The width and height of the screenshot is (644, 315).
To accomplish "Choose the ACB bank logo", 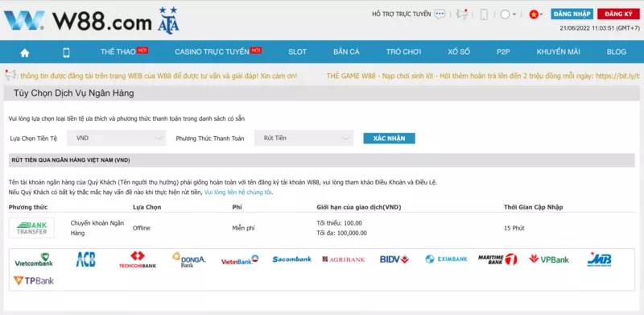I will tap(86, 259).
